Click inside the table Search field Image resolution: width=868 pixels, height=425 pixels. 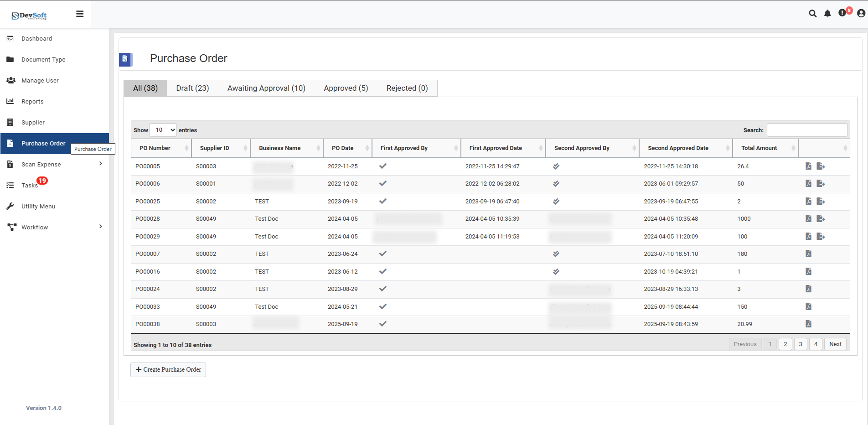tap(806, 130)
